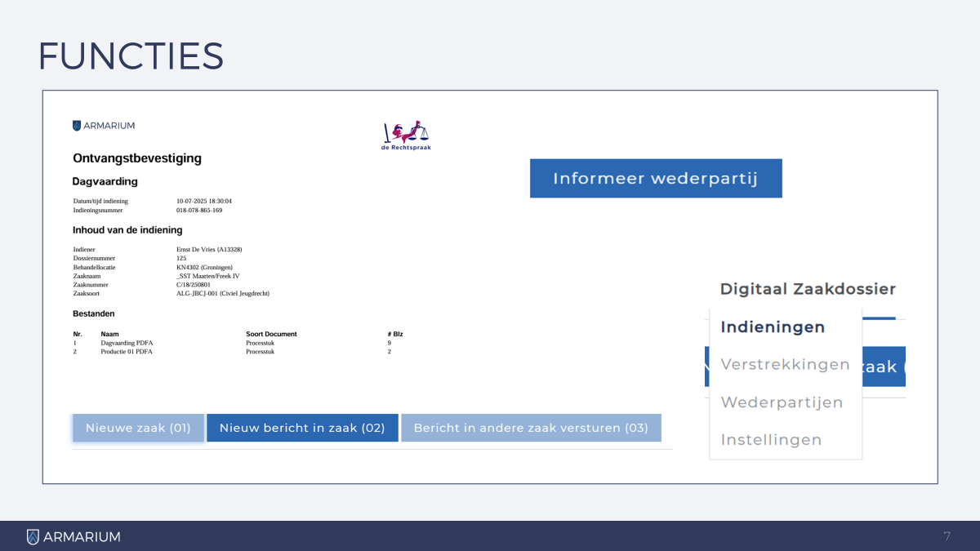Open the Wederpartijen menu entry
The height and width of the screenshot is (551, 980).
pyautogui.click(x=782, y=402)
